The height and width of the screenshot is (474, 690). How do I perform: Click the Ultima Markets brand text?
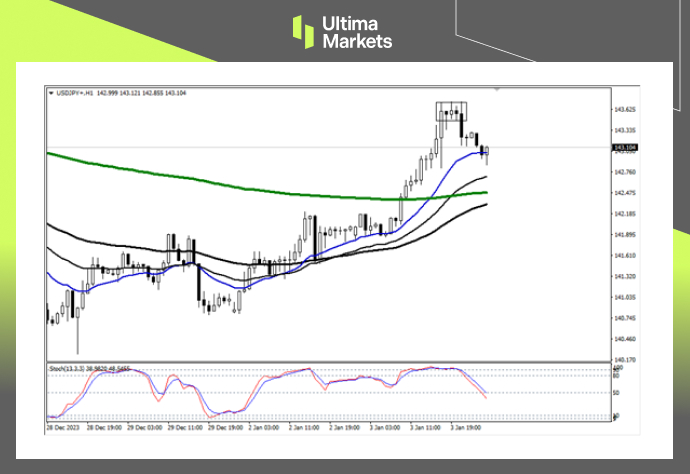pos(356,32)
